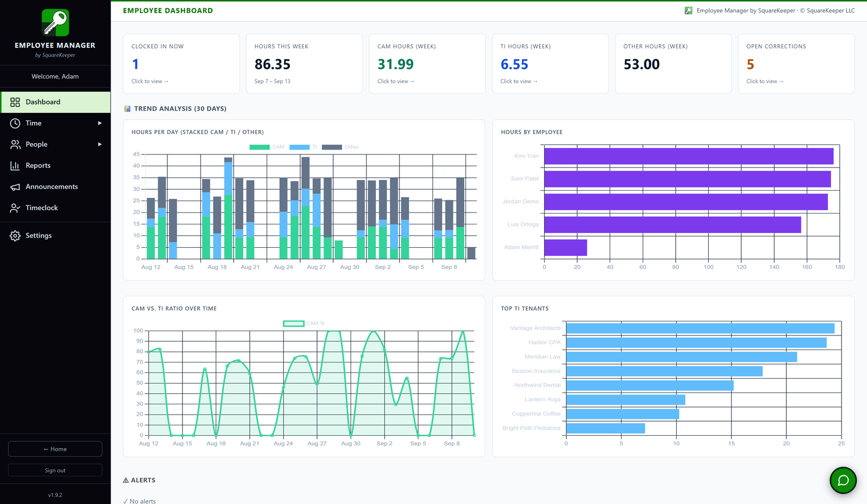Click the Vantage Architects tenant bar
The width and height of the screenshot is (867, 504).
[700, 328]
